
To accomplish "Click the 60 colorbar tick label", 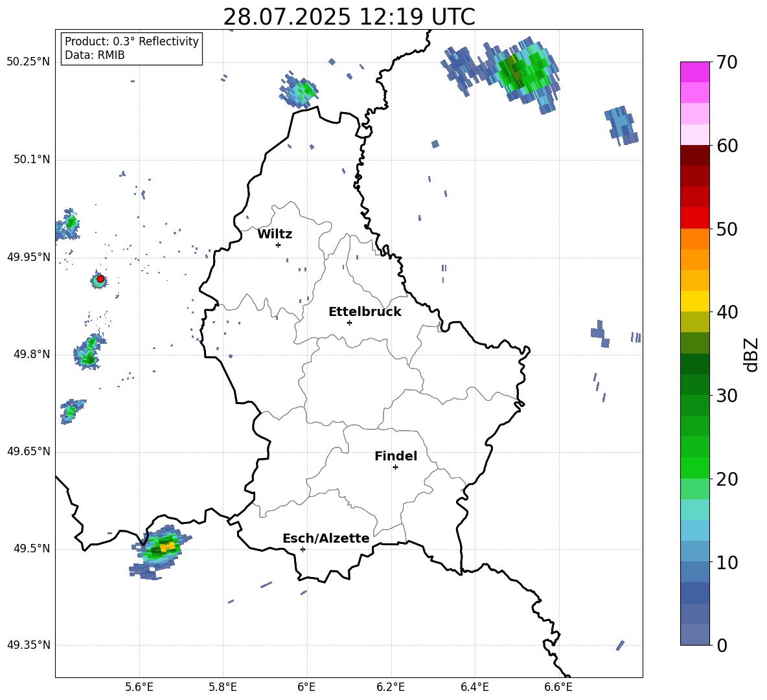I will click(727, 146).
